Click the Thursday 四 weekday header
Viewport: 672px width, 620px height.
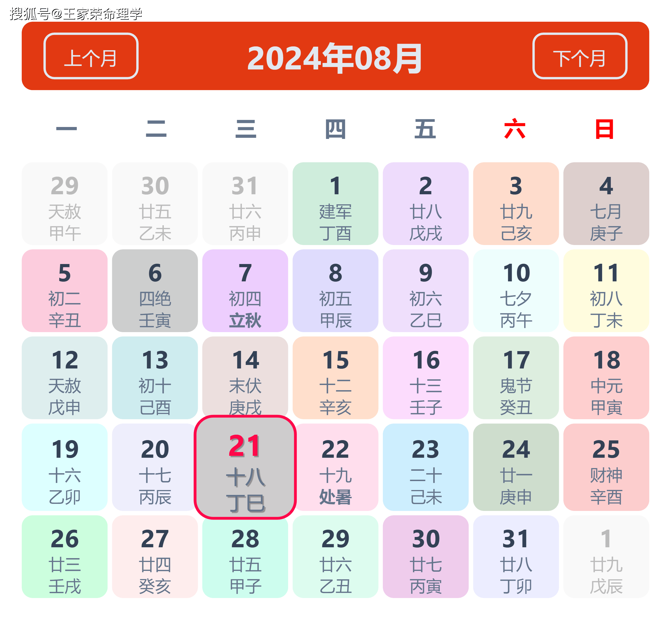(x=335, y=129)
